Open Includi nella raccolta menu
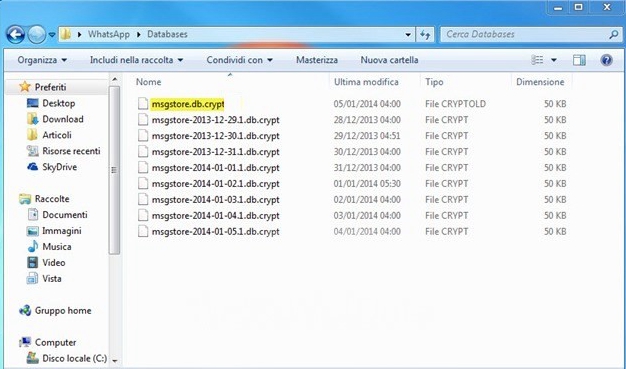 coord(136,60)
